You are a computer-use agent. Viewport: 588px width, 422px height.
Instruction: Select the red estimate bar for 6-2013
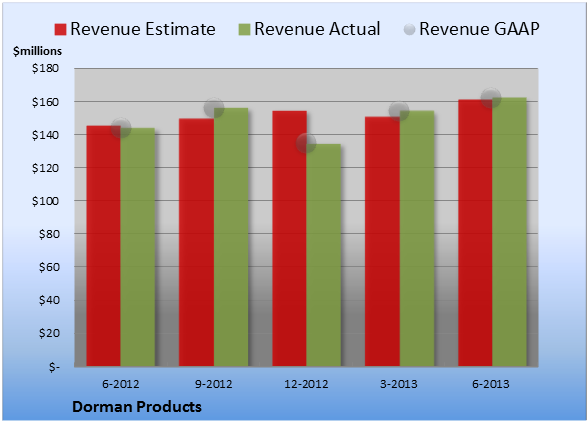pos(475,233)
